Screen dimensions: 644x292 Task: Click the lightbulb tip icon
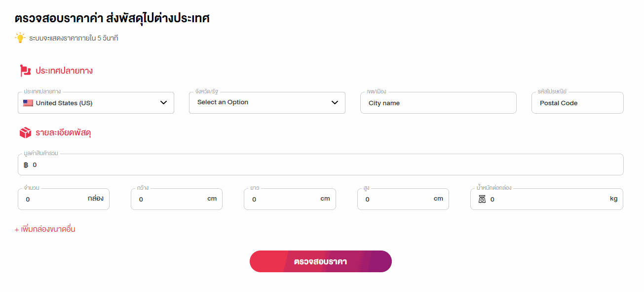point(20,38)
